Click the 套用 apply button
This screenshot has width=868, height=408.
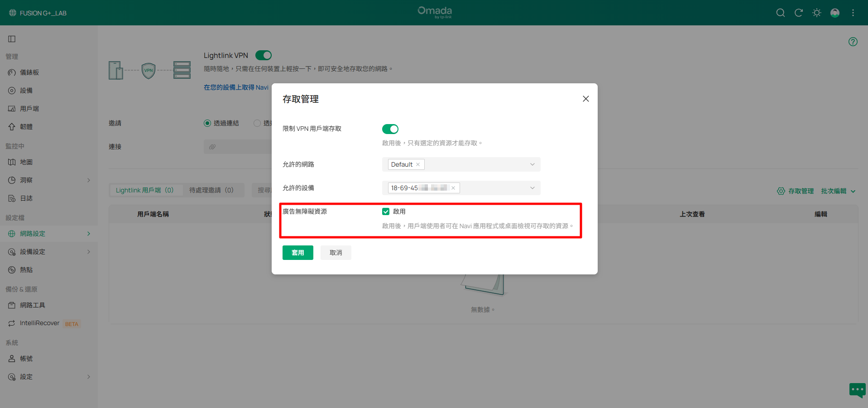point(298,253)
